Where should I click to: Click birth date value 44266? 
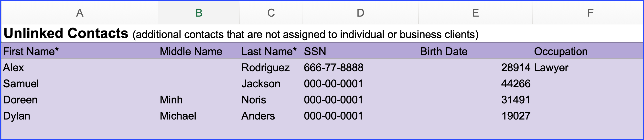[515, 84]
